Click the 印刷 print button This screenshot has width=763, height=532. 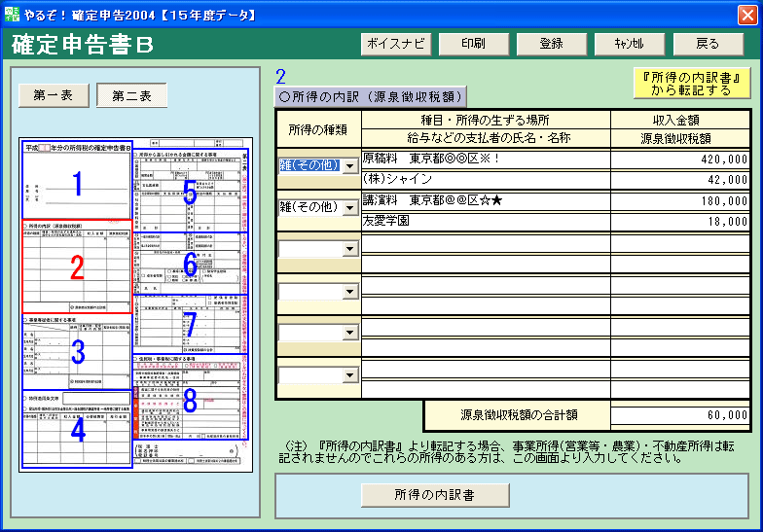pyautogui.click(x=473, y=44)
